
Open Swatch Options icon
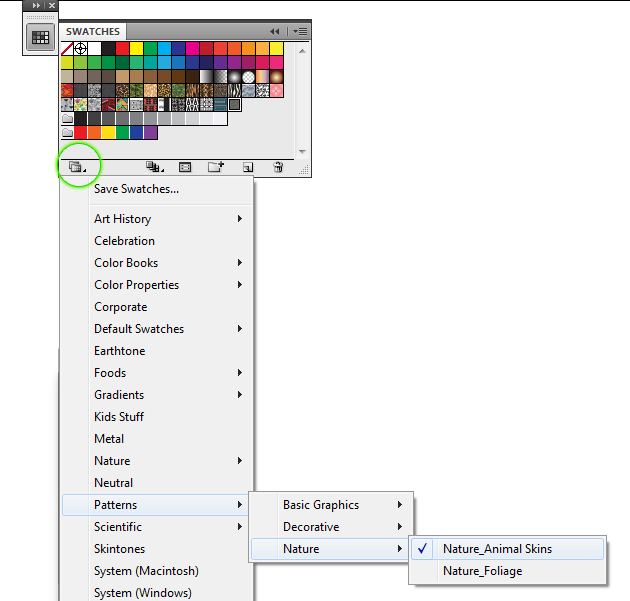pyautogui.click(x=185, y=167)
